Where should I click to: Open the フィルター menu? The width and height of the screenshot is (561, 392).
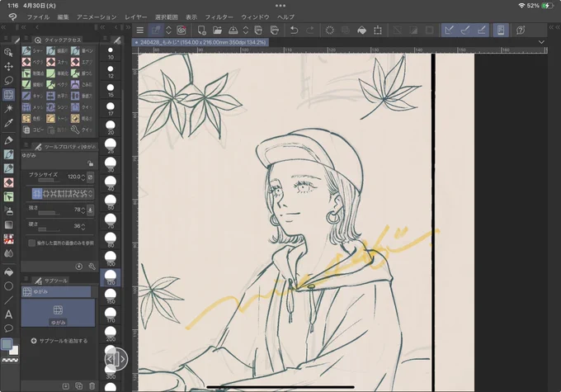(219, 17)
